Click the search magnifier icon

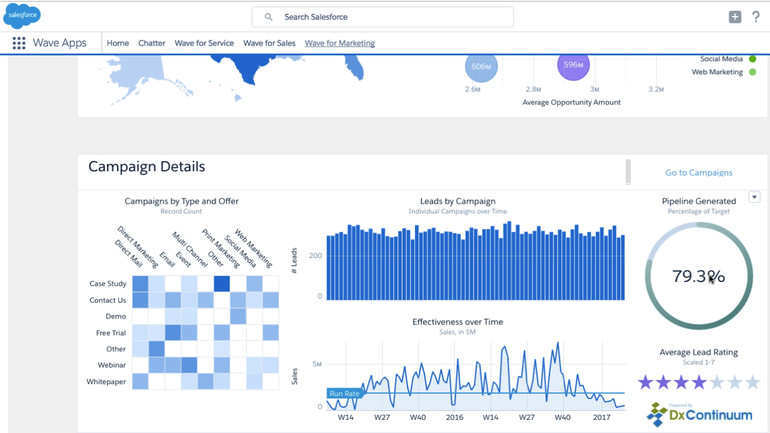coord(268,17)
